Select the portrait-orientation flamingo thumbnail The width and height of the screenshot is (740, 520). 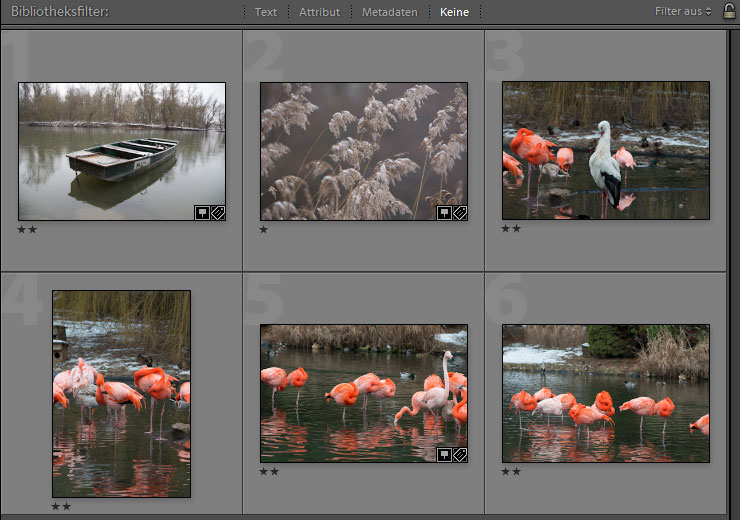(121, 393)
